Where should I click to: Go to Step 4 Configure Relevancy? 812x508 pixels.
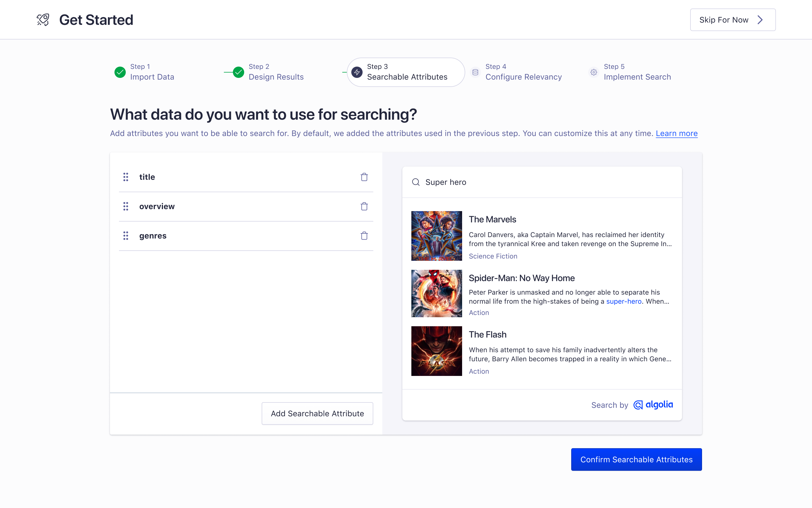516,72
